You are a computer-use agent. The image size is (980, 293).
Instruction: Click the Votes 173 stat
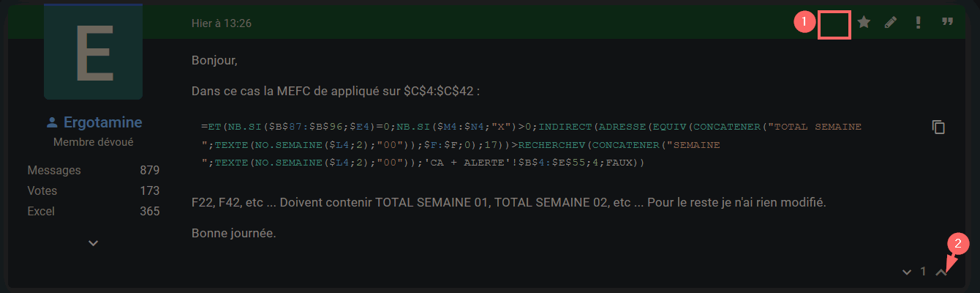pyautogui.click(x=93, y=190)
